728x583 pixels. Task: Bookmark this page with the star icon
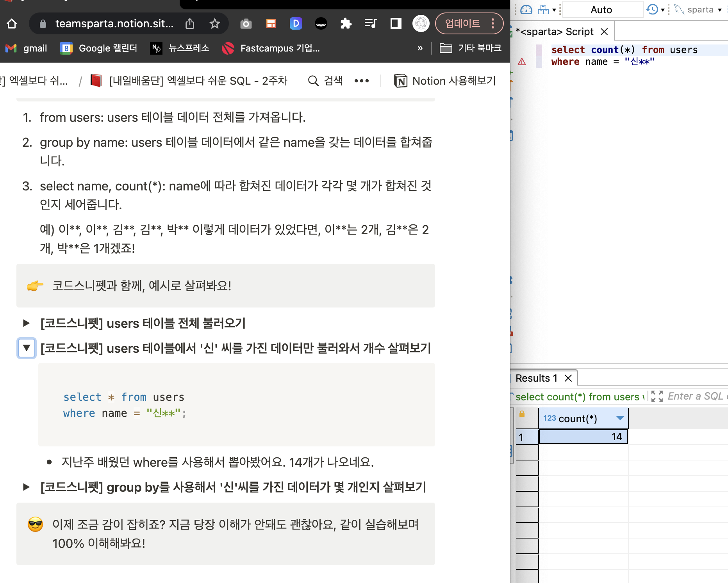[214, 24]
